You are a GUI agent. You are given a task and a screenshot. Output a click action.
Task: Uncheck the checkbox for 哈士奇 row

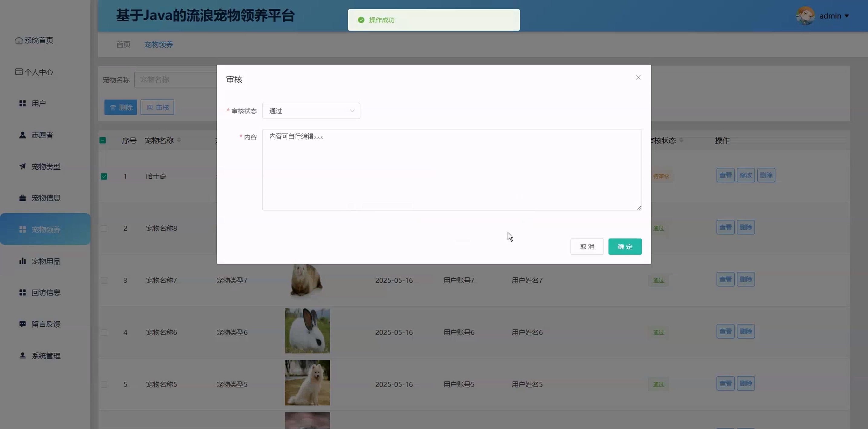click(x=104, y=176)
